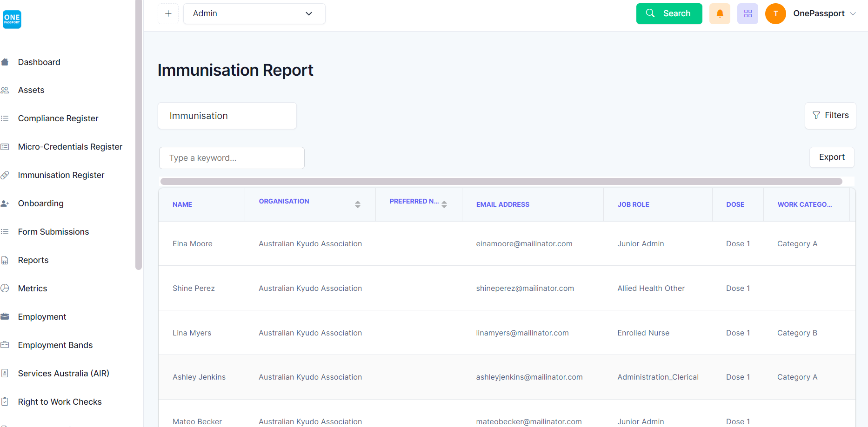
Task: Click the funnel icon in Filters
Action: [x=816, y=115]
